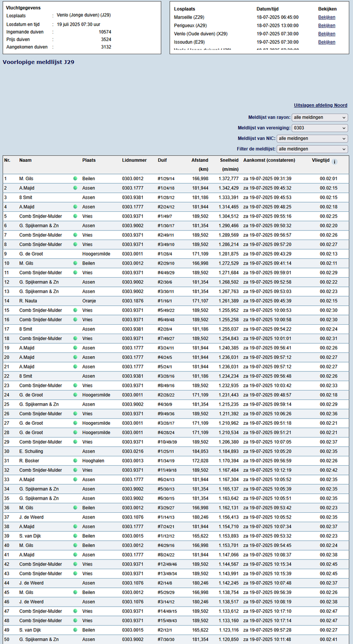The image size is (353, 644).
Task: Click green dot in row 31 R. Bosker
Action: click(75, 461)
